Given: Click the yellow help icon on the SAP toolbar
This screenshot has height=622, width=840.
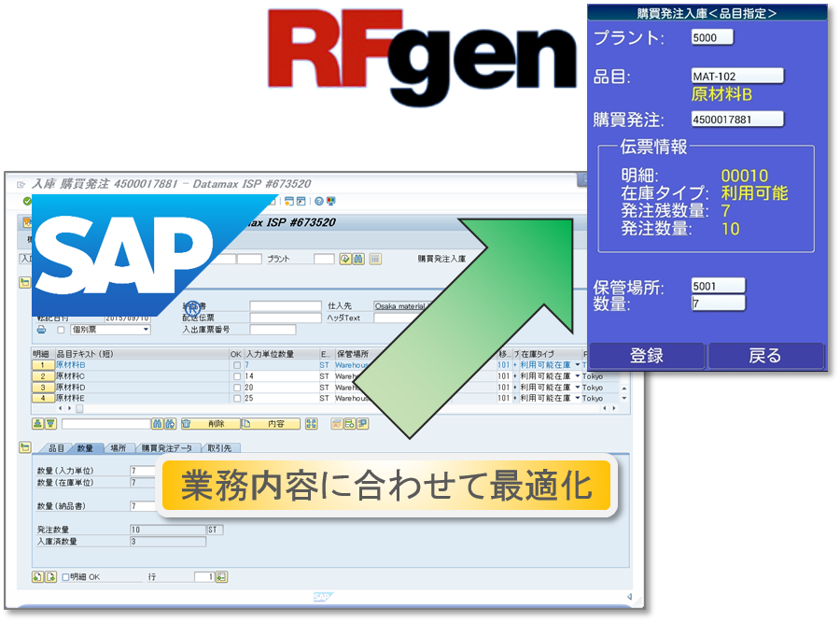Looking at the screenshot, I should click(318, 201).
